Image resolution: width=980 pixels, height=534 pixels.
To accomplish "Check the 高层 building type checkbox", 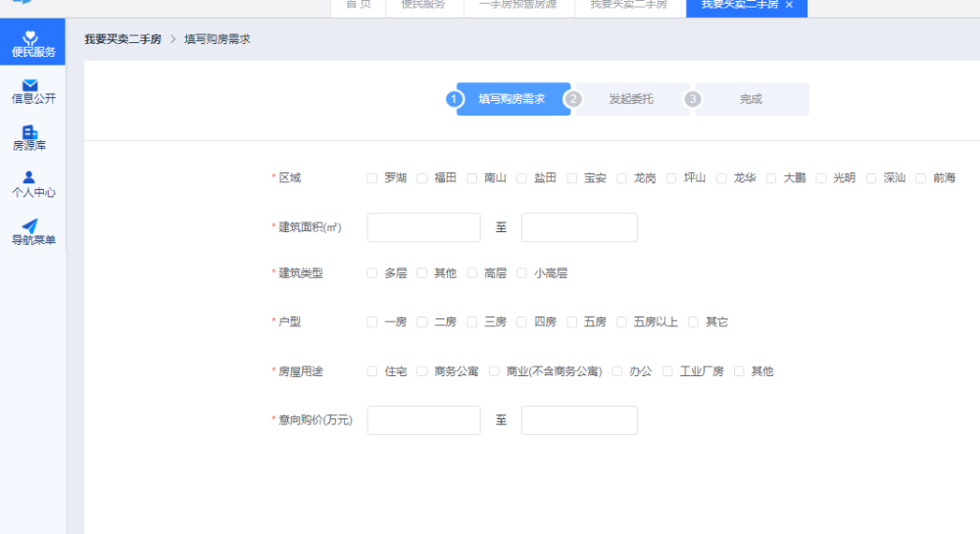I will tap(472, 273).
